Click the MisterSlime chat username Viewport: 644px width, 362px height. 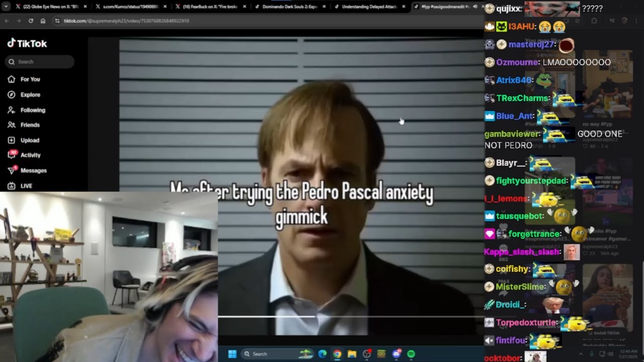[520, 287]
